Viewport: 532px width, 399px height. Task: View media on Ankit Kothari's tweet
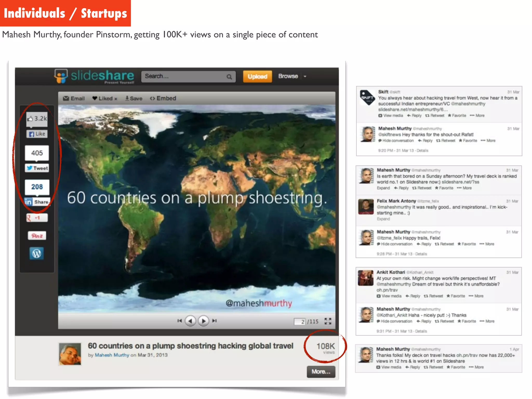[389, 296]
